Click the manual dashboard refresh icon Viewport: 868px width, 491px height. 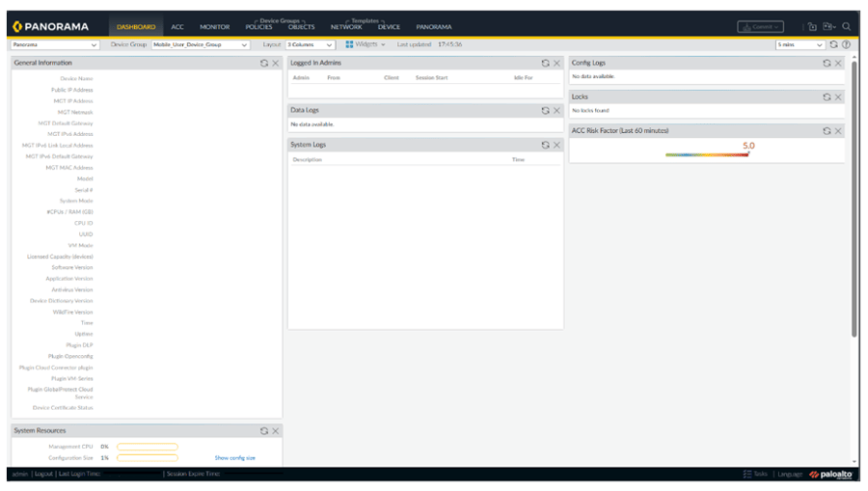coord(834,44)
